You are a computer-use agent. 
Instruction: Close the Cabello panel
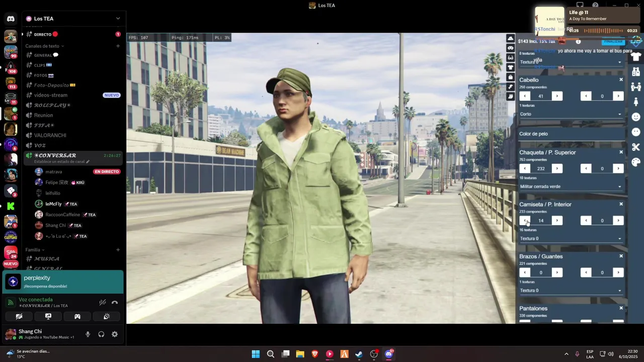[621, 80]
